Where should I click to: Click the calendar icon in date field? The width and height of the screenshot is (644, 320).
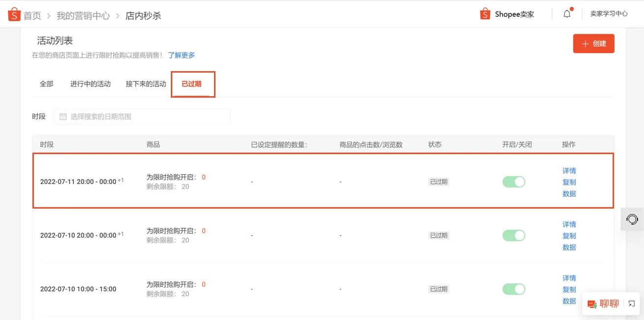tap(63, 116)
